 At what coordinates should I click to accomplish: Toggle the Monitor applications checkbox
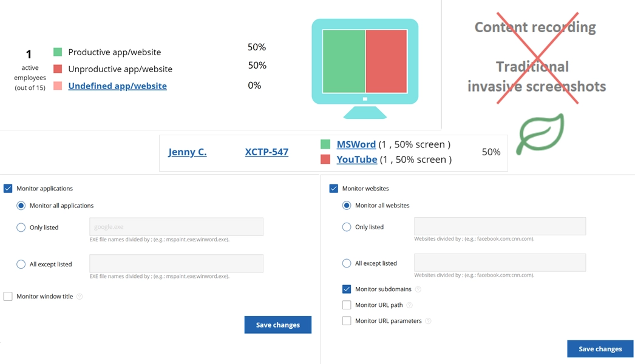8,189
